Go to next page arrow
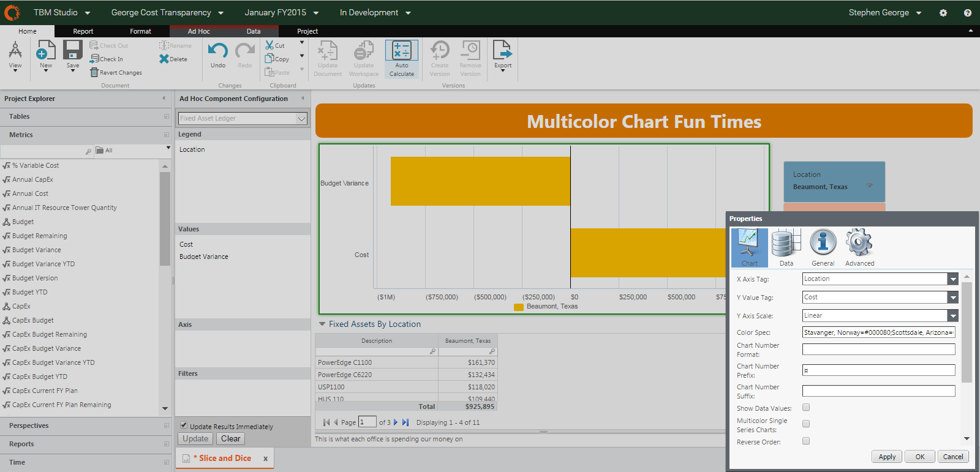Viewport: 980px width, 472px height. [396, 422]
